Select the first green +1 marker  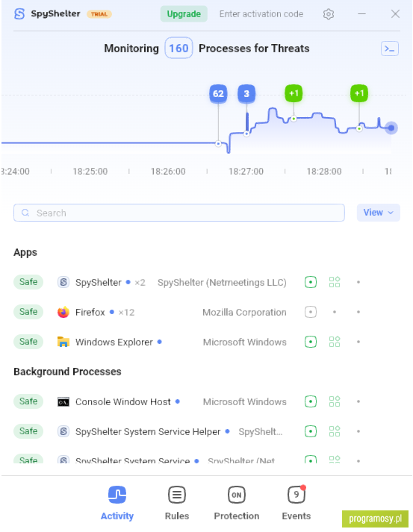tap(294, 93)
